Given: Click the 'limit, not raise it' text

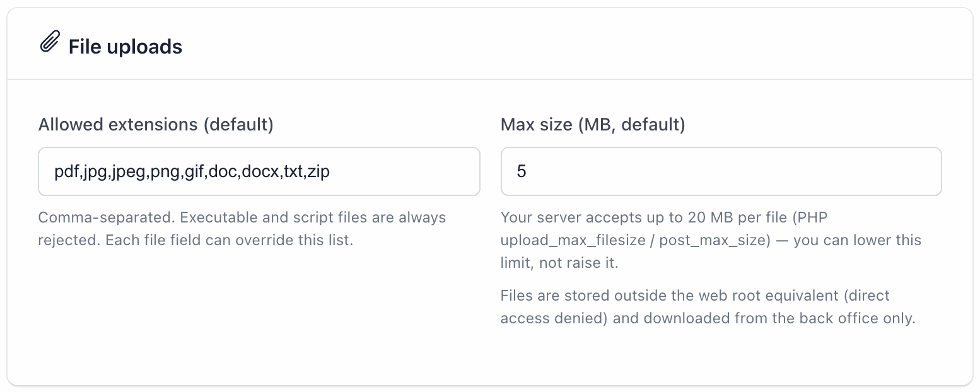Looking at the screenshot, I should coord(559,263).
